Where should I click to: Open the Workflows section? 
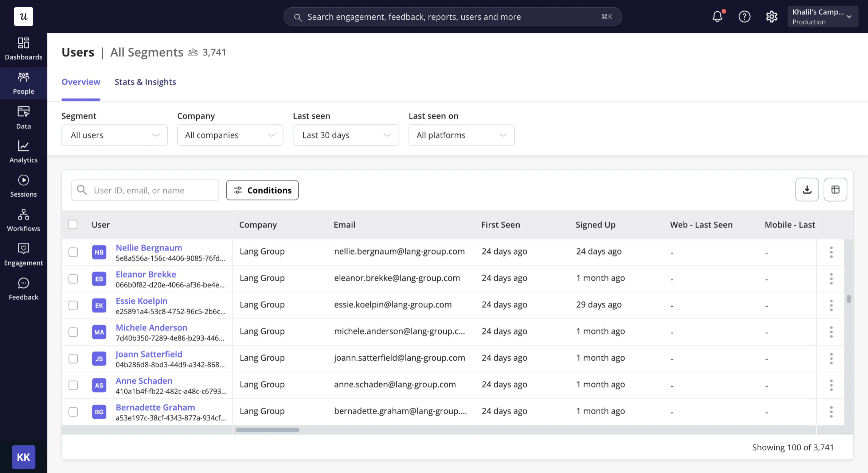pyautogui.click(x=24, y=220)
